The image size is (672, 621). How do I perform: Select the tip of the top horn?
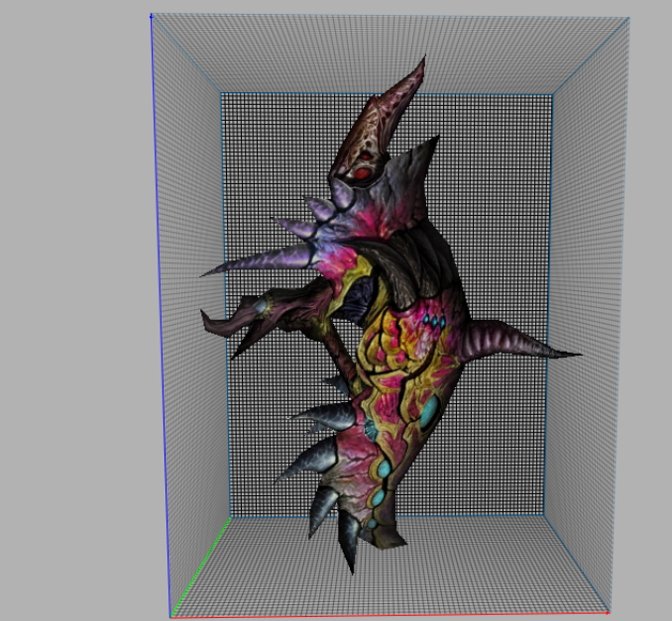[x=422, y=61]
